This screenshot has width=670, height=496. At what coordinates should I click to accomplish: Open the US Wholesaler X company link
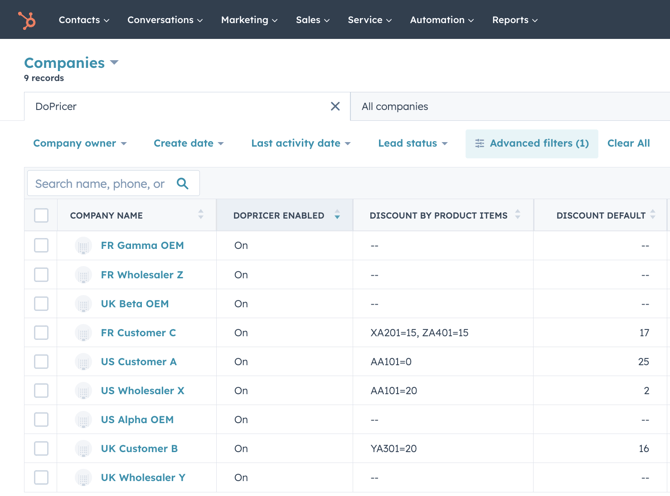[142, 391]
